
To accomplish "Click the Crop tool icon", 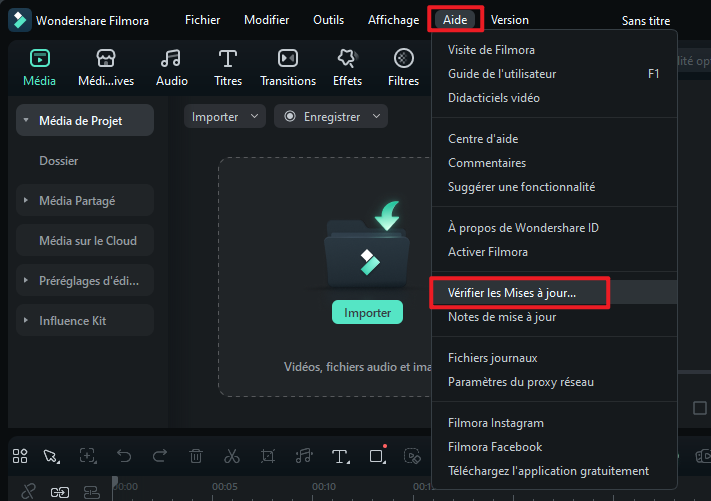I will pyautogui.click(x=268, y=456).
